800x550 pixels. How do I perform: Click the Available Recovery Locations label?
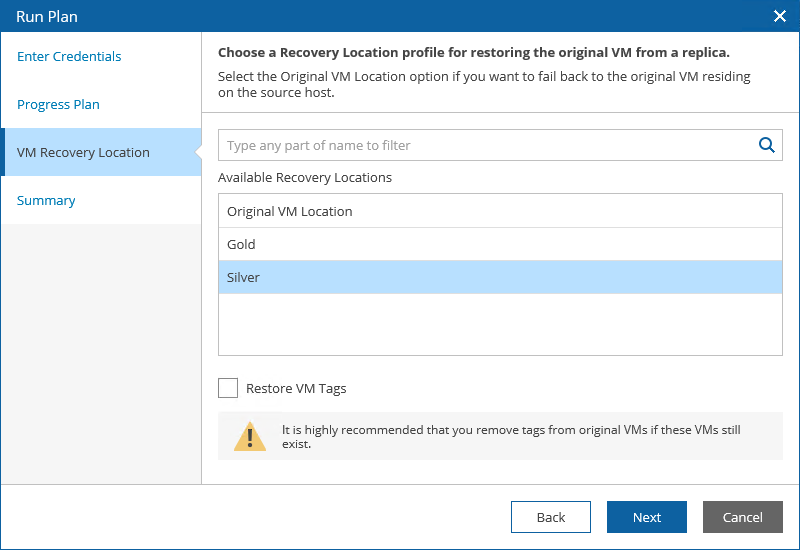[305, 178]
